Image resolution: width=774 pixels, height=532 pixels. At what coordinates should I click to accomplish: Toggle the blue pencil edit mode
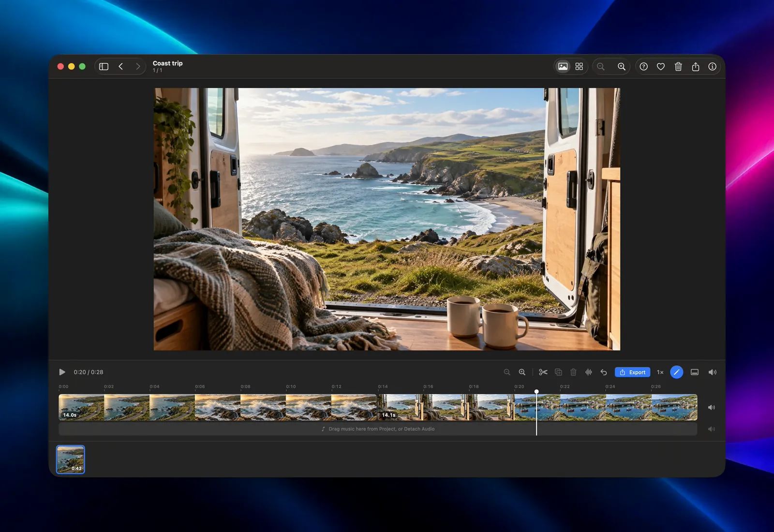[677, 372]
